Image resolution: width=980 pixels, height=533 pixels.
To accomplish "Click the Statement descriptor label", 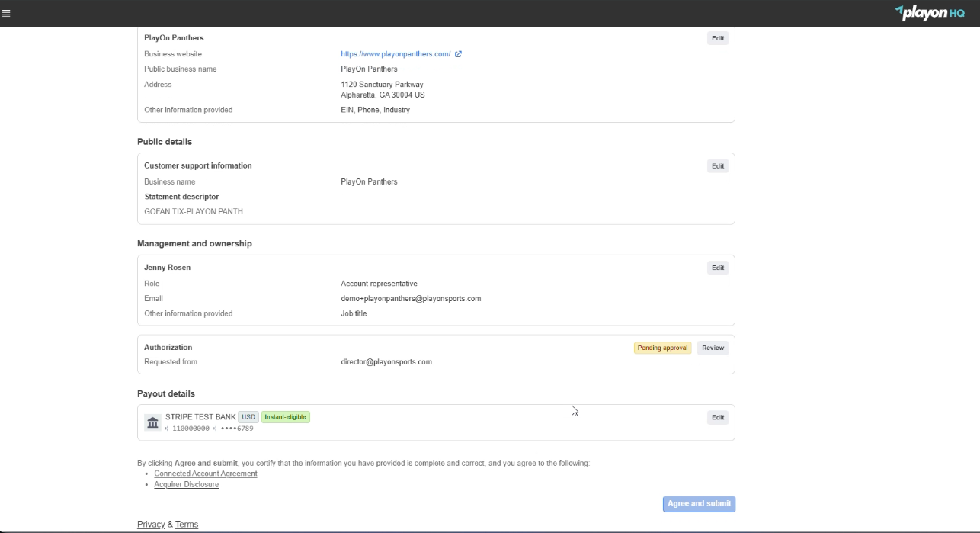I will tap(181, 197).
